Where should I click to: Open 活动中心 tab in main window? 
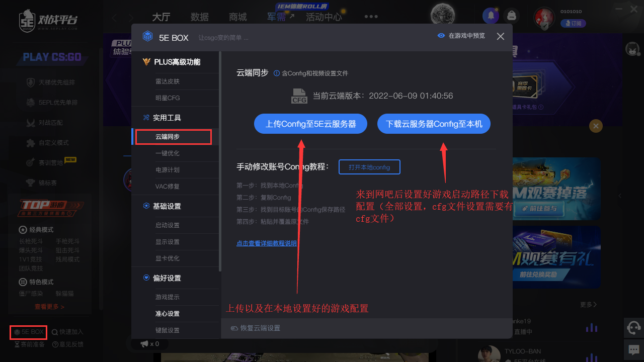[324, 17]
